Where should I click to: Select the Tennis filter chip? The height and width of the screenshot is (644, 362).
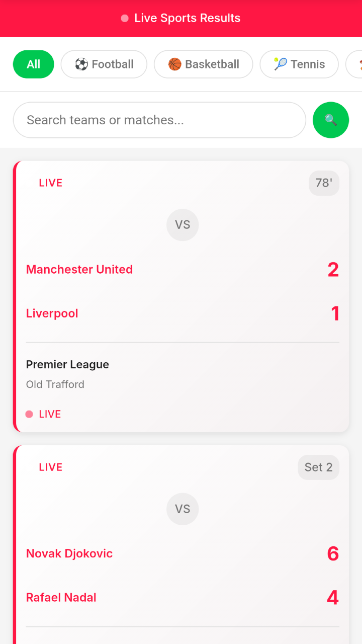coord(299,64)
